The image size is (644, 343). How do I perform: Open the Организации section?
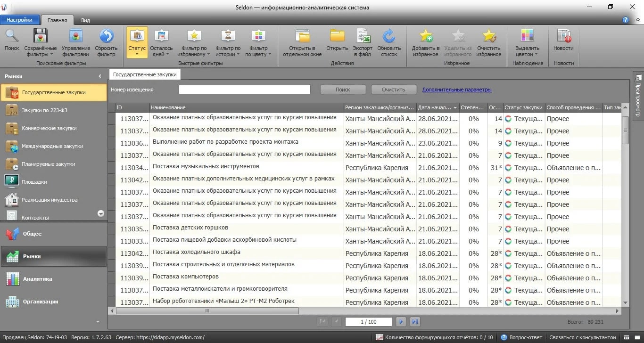pyautogui.click(x=54, y=302)
